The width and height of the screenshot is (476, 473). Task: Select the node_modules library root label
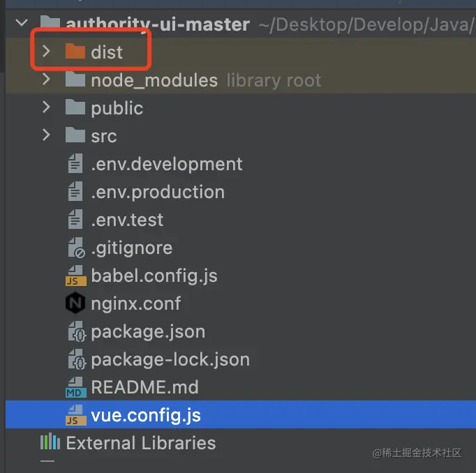274,80
